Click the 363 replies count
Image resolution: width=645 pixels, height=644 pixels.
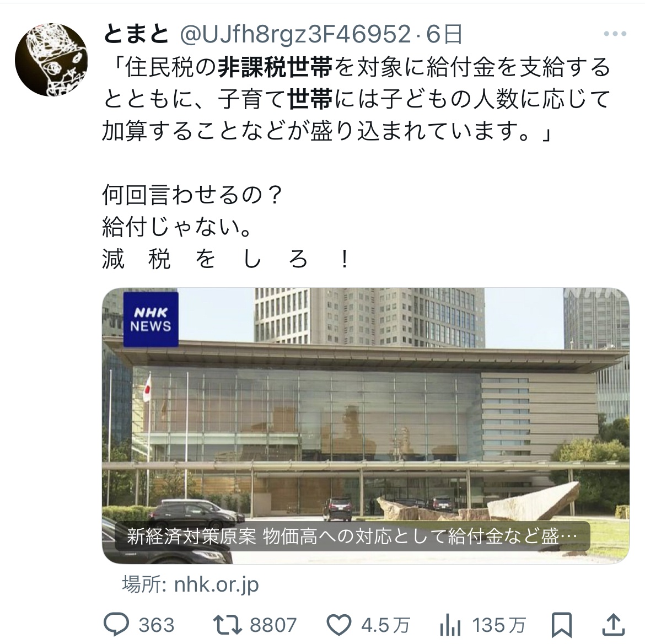pos(157,625)
